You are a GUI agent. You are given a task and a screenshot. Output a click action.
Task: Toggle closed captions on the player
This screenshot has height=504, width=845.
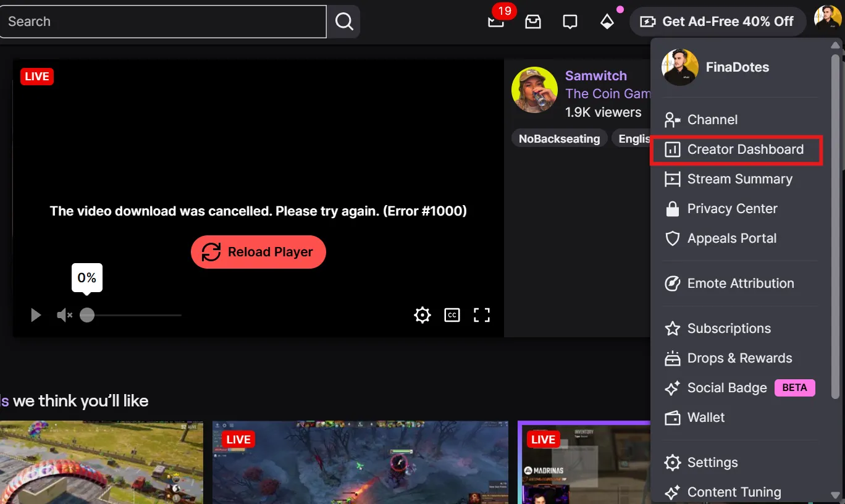point(452,315)
